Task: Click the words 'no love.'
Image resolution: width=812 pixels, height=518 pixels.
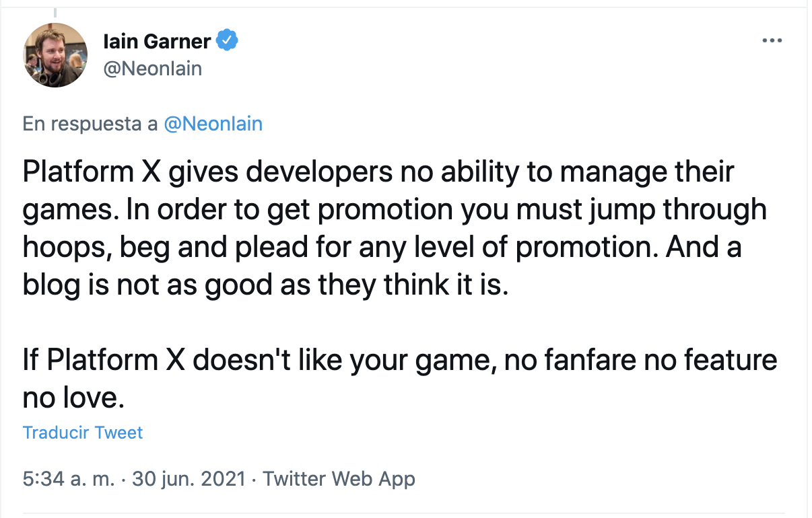Action: pyautogui.click(x=73, y=398)
